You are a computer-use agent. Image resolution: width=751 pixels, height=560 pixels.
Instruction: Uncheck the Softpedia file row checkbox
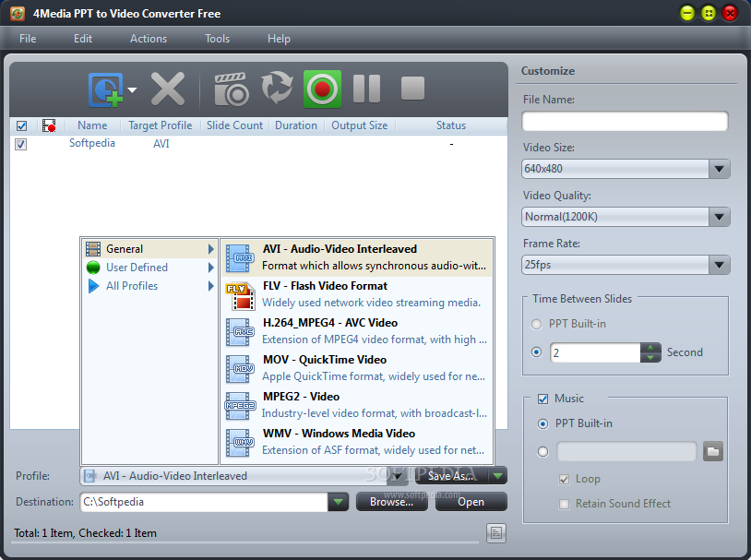[x=20, y=144]
